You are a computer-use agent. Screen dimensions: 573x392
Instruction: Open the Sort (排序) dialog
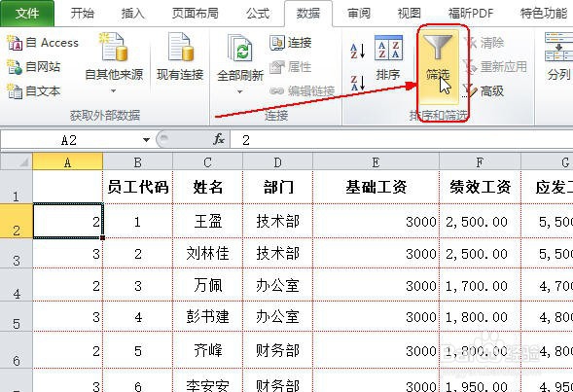pos(388,57)
